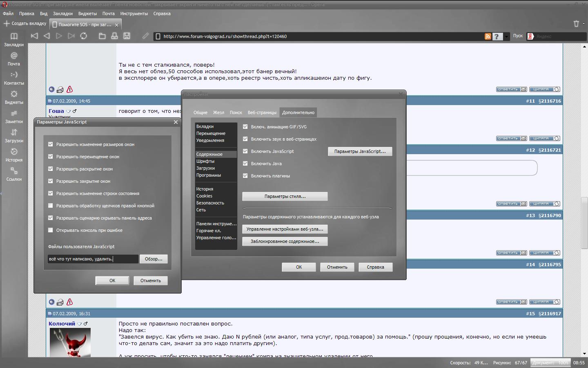Switch to the Жезл settings tab
The image size is (588, 368).
(x=218, y=112)
